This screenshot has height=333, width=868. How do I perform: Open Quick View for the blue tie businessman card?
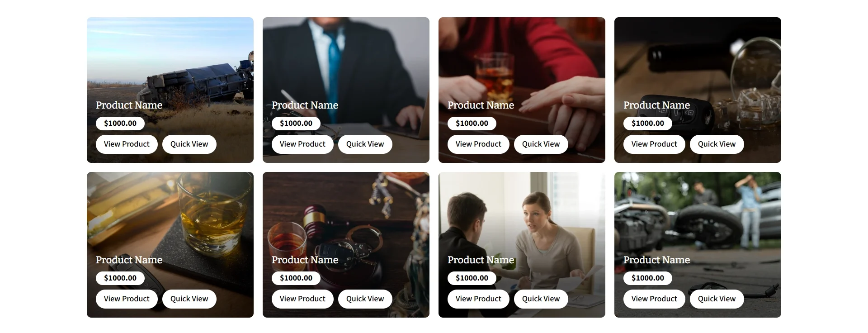pyautogui.click(x=365, y=144)
